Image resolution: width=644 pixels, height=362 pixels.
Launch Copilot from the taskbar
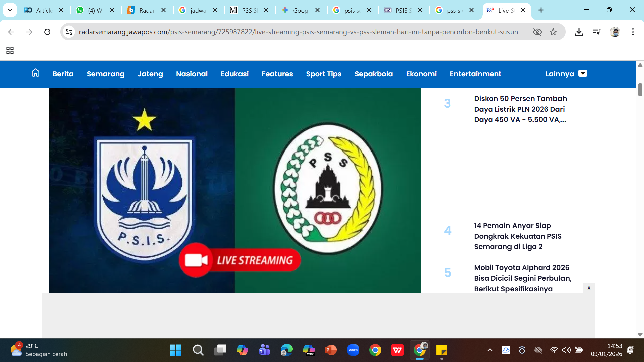click(x=242, y=350)
